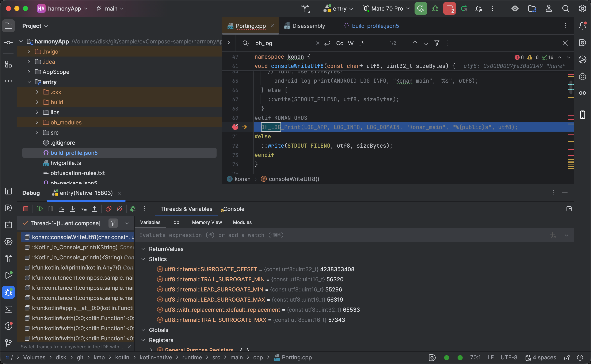The height and width of the screenshot is (364, 591).
Task: Open the Console debug tab
Action: 233,209
